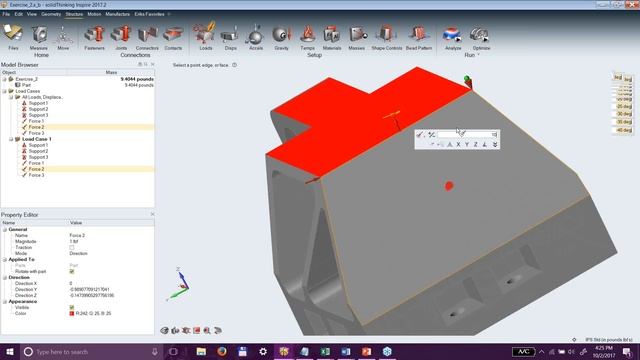Expand microdialog with double-chevron button
The height and width of the screenshot is (360, 640).
pos(495,144)
